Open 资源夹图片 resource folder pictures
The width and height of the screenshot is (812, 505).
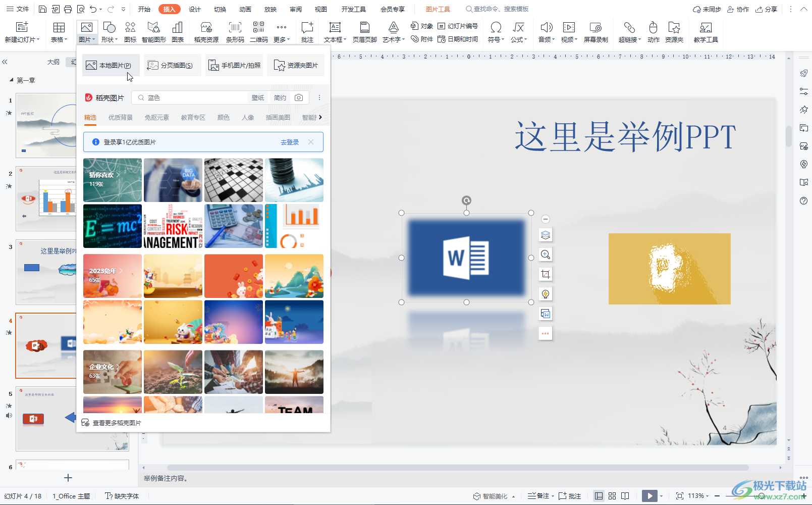[x=296, y=65]
